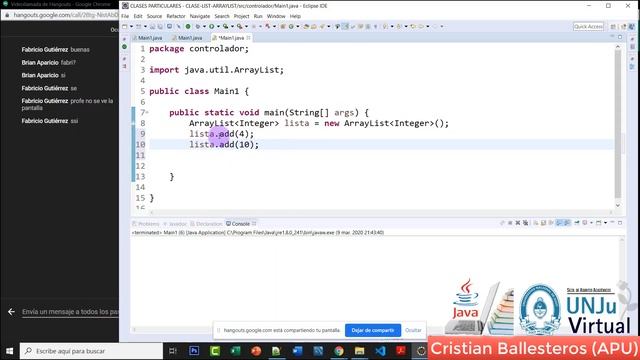Click 'lista.add(10);' on code line 10

click(x=224, y=144)
